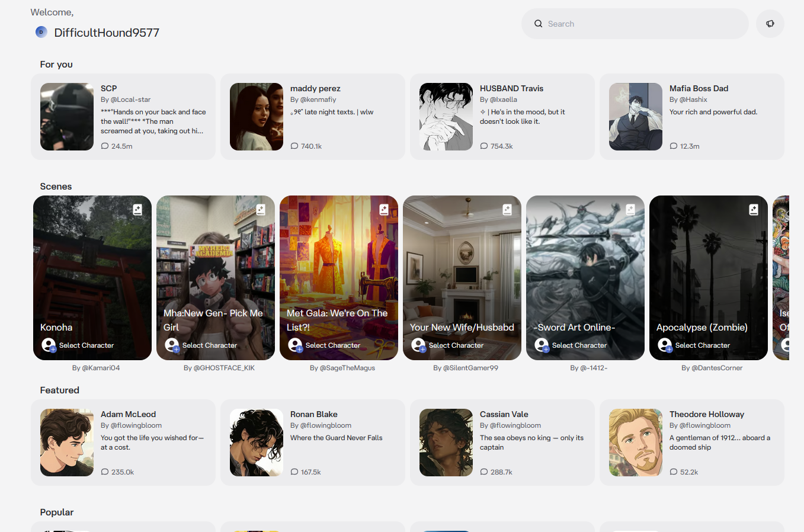Click the add-character icon on Sword Art Online scene
Viewport: 804px width, 532px height.
[542, 345]
